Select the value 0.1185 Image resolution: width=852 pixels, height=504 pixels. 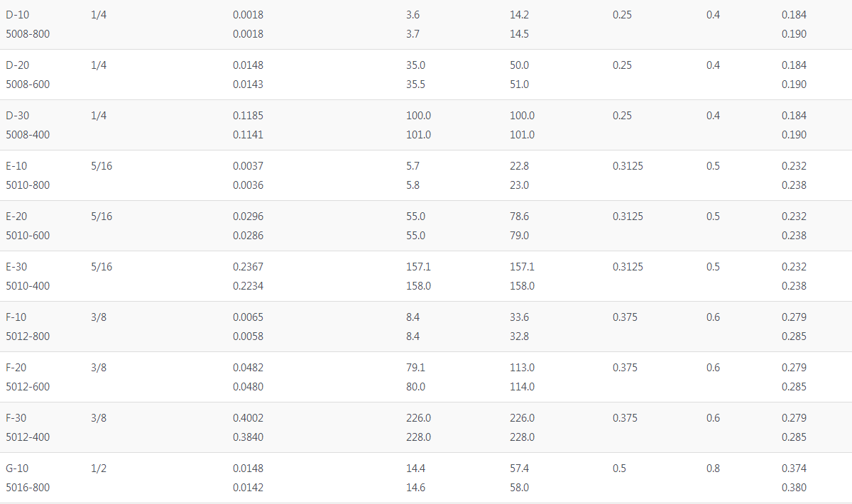(x=248, y=116)
